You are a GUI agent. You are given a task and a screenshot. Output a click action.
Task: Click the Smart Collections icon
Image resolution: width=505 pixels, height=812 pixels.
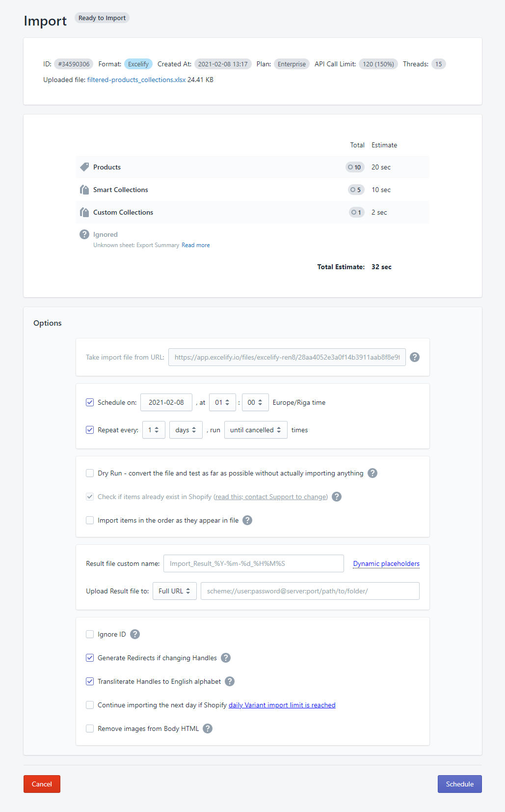84,190
